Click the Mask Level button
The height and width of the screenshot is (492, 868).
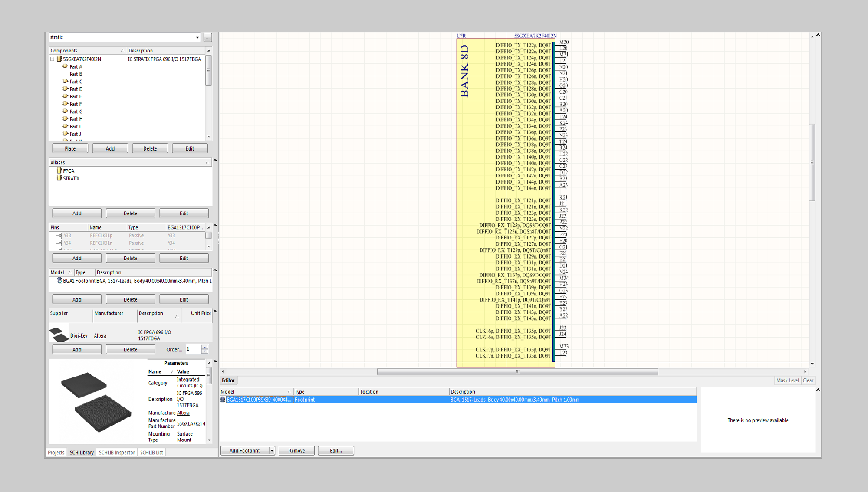click(786, 380)
